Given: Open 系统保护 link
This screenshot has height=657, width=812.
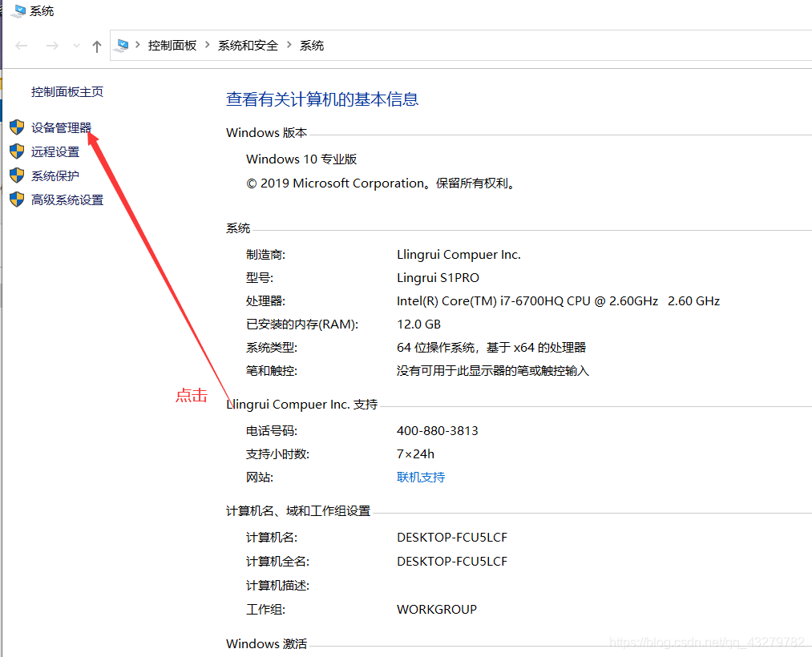Looking at the screenshot, I should tap(55, 176).
